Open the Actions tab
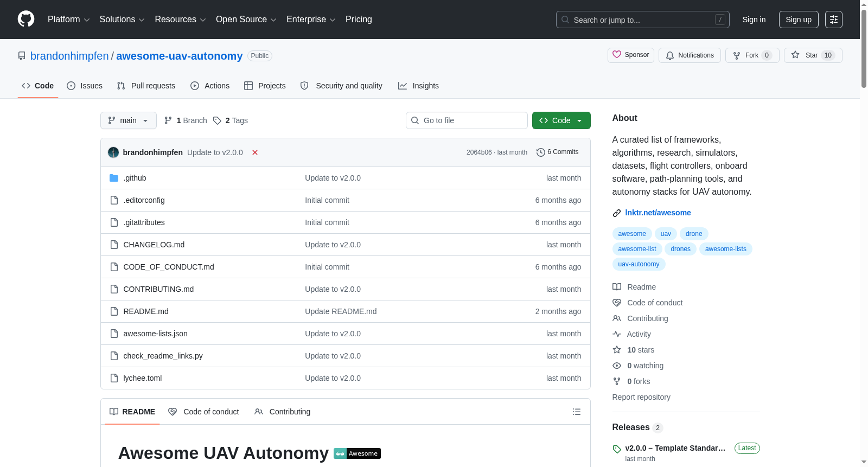Screen dimensions: 868x467 click(x=210, y=86)
